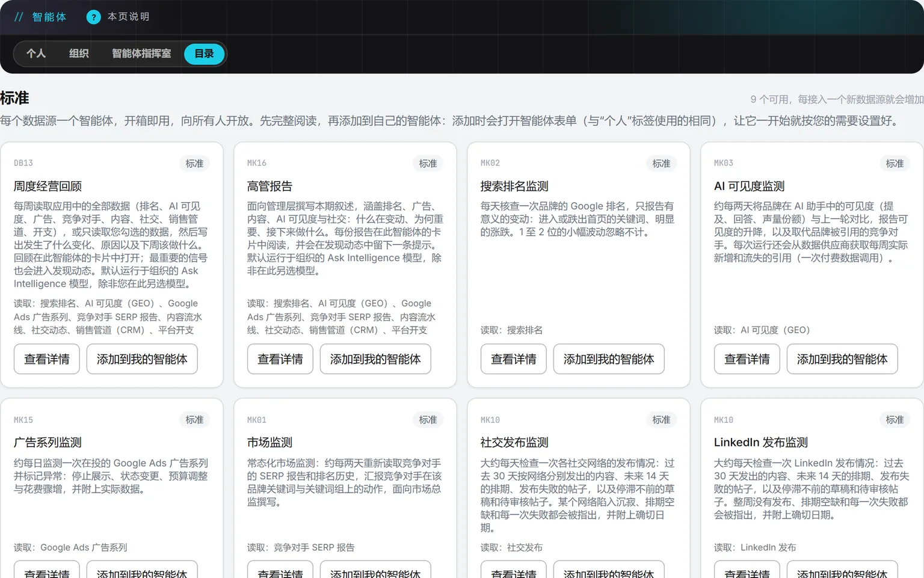Screen dimensions: 924x578
Task: Click the 读取：Google Ads 广告系列 source line
Action: 70,547
